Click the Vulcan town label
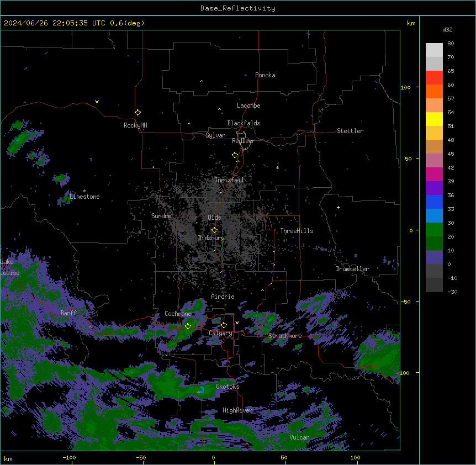The height and width of the screenshot is (465, 476). [300, 437]
